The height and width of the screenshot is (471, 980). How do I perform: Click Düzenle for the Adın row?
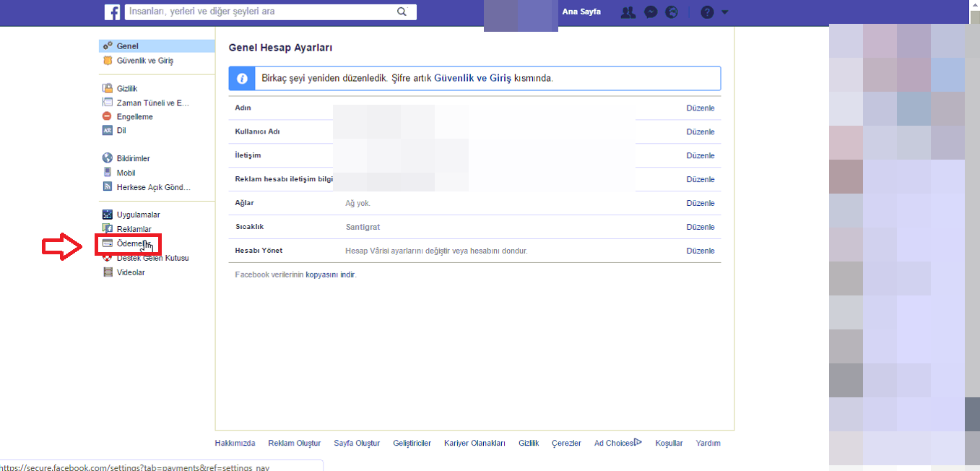[x=701, y=108]
